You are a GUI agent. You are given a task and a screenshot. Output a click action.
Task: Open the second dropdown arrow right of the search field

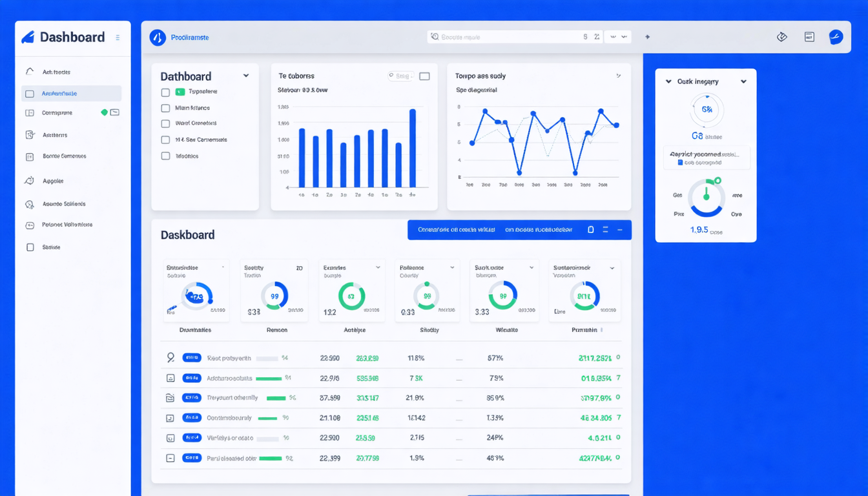click(625, 37)
